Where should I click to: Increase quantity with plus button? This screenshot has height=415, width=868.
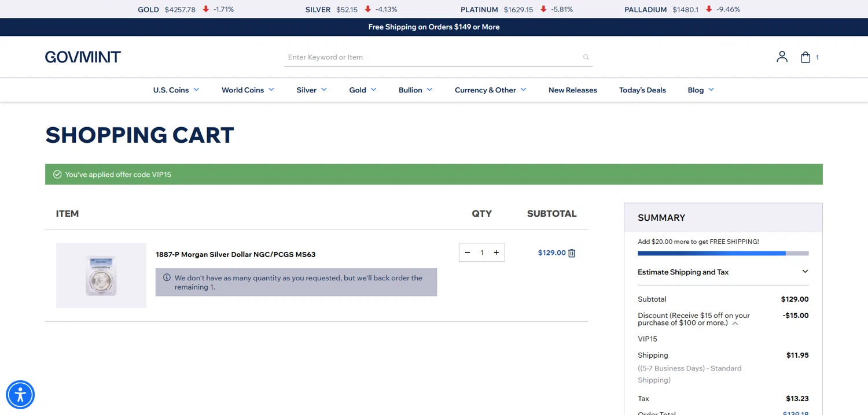click(x=496, y=253)
